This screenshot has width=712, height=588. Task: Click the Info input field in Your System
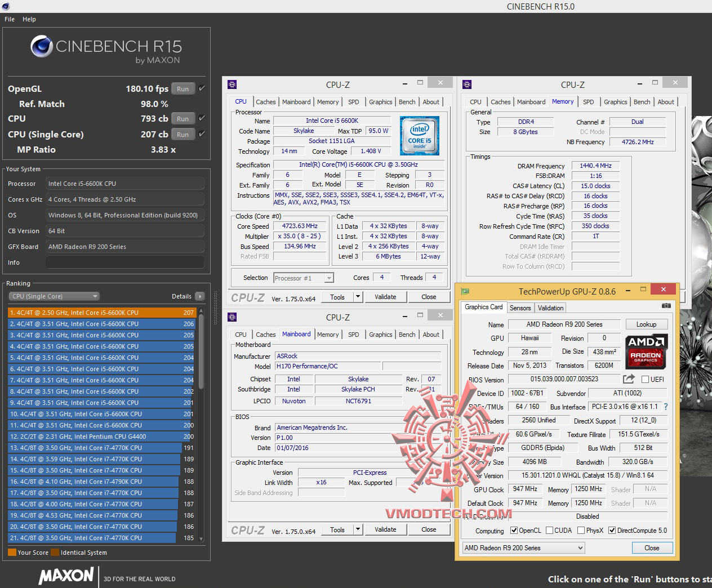124,262
